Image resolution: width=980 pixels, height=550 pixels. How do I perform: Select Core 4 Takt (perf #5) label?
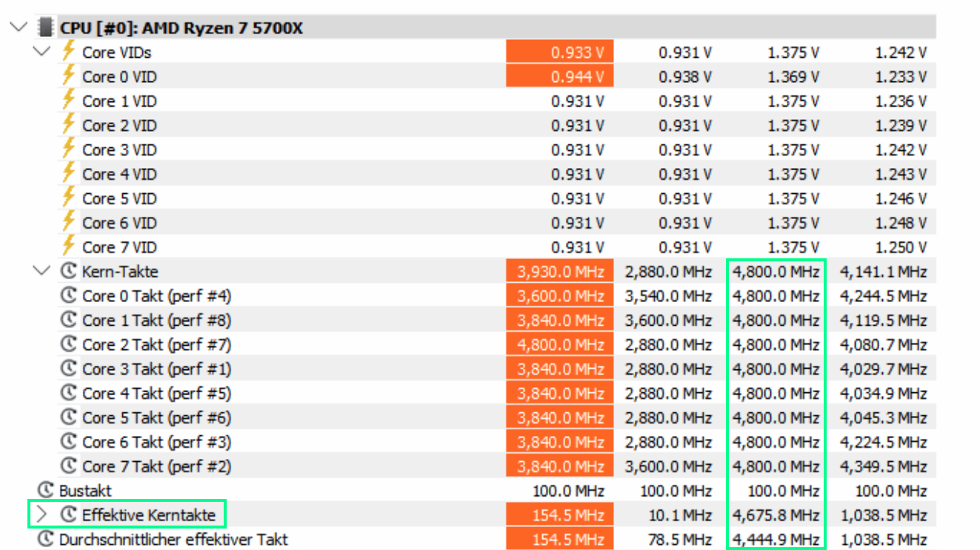pos(156,394)
